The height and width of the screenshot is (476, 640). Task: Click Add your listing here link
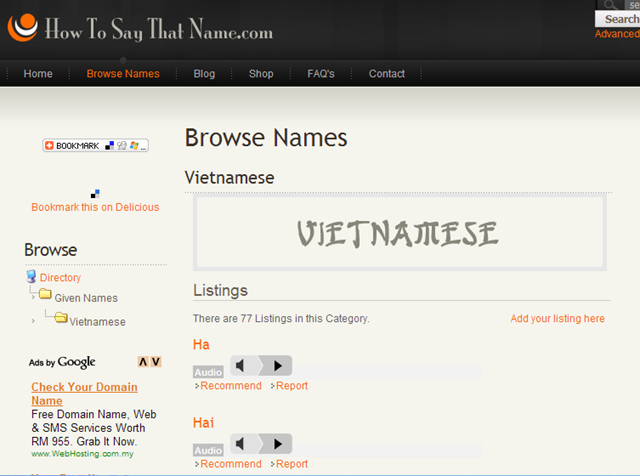click(x=557, y=318)
